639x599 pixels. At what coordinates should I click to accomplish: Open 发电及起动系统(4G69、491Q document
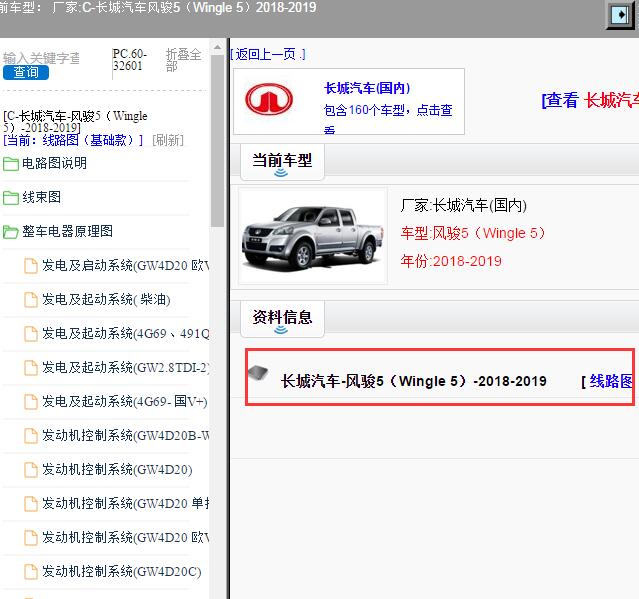[x=126, y=333]
